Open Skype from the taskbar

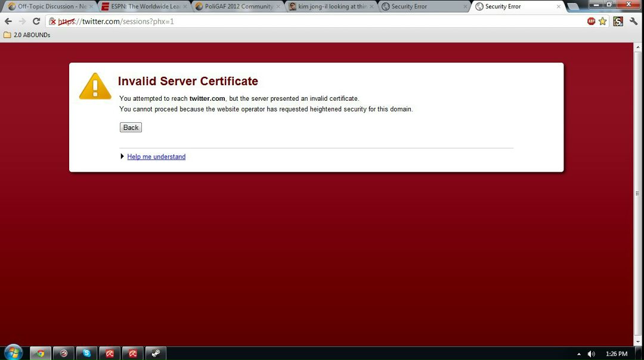pos(87,353)
